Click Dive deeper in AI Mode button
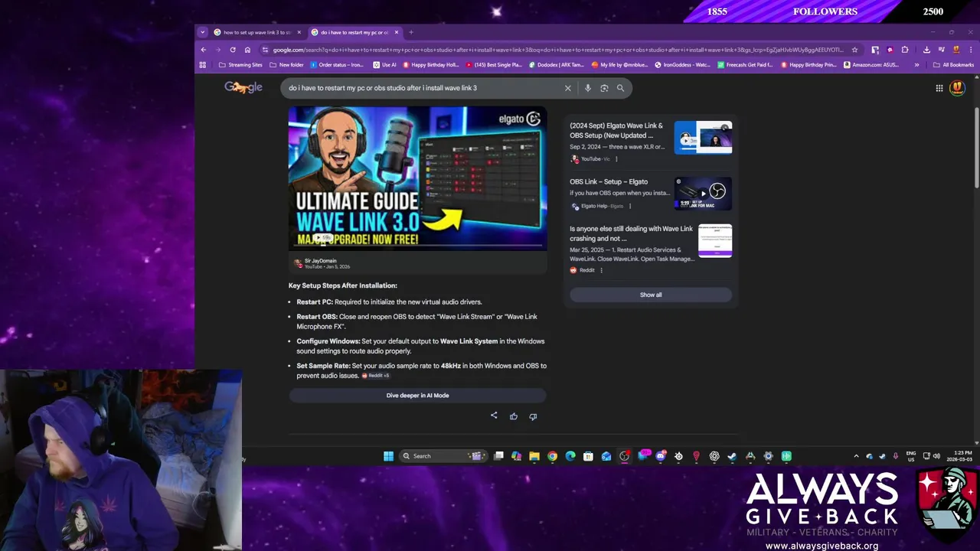 417,396
